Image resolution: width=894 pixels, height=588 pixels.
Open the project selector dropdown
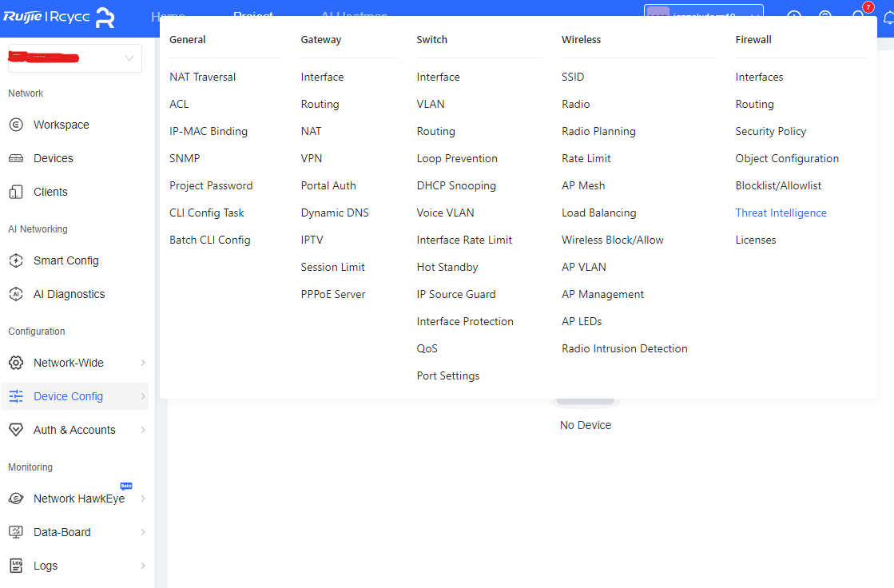(74, 58)
